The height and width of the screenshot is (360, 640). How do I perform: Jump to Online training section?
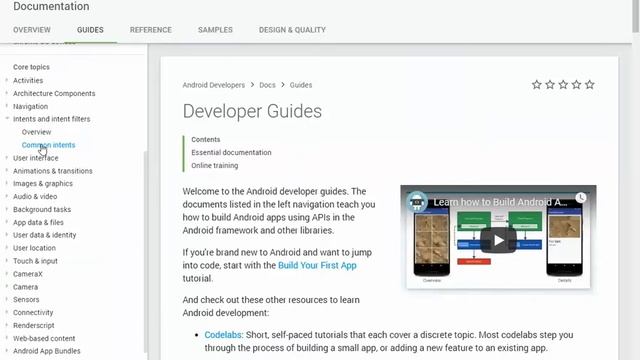coord(215,165)
